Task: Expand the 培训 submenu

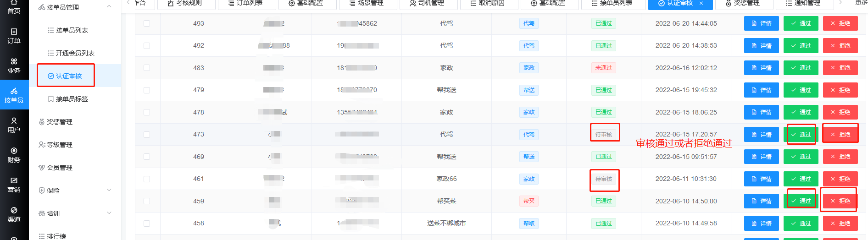Action: coord(109,213)
